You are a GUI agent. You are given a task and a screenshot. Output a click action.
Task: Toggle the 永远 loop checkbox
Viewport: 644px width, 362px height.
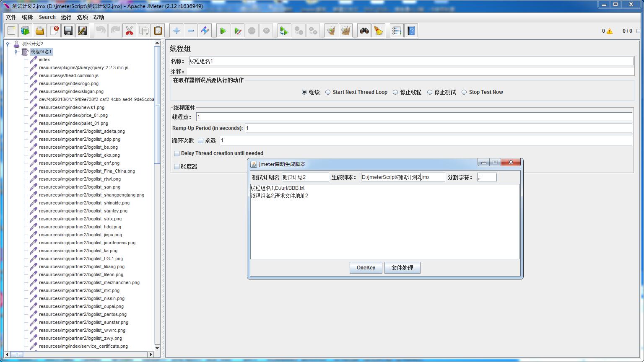pyautogui.click(x=200, y=140)
